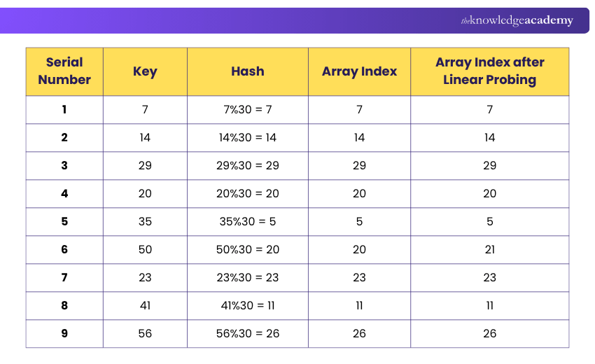The width and height of the screenshot is (595, 364).
Task: Select the "Serial Number" column header
Action: tap(64, 71)
